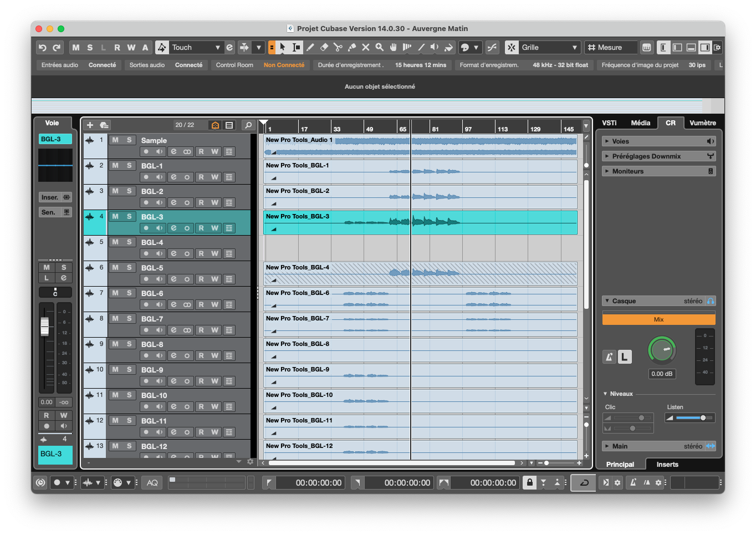Switch to the Média tab
756x535 pixels.
pyautogui.click(x=641, y=123)
